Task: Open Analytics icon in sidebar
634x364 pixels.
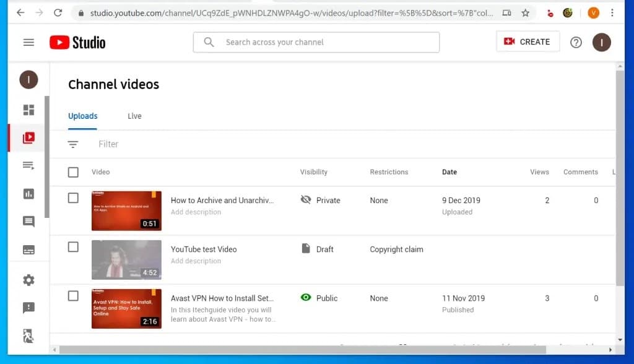Action: 28,194
